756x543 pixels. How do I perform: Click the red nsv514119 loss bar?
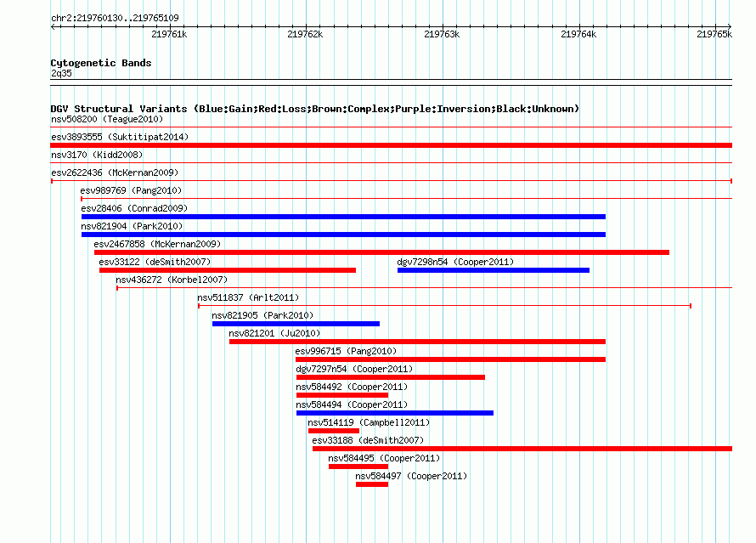pyautogui.click(x=334, y=431)
